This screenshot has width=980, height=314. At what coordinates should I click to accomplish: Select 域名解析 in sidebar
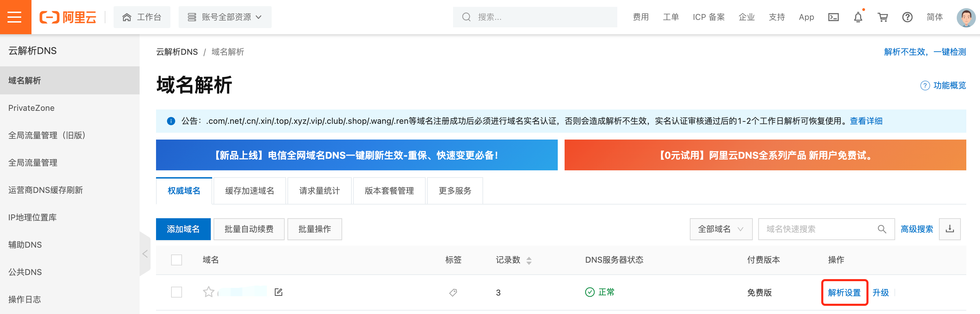[69, 80]
